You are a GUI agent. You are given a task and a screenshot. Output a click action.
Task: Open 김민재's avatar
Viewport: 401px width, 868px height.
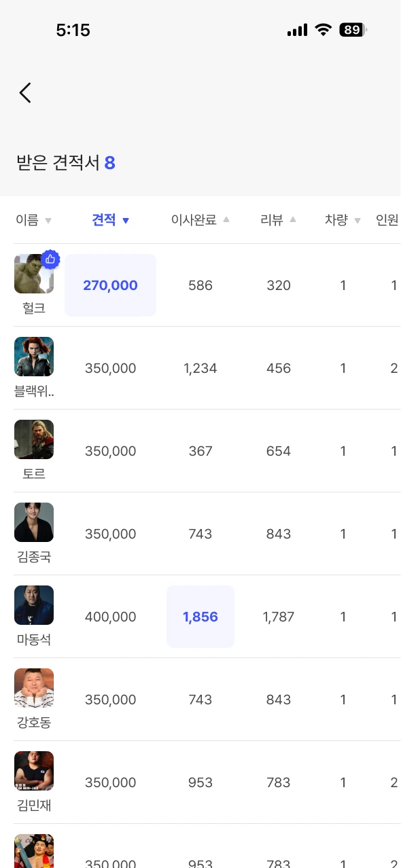click(x=34, y=771)
